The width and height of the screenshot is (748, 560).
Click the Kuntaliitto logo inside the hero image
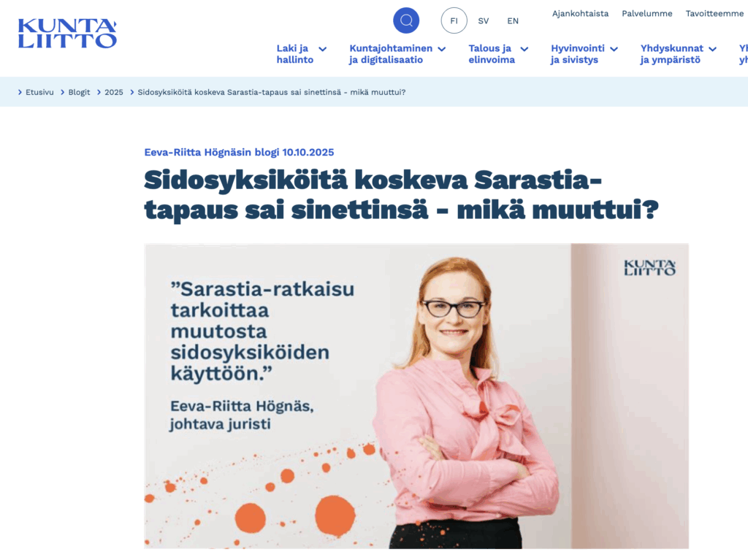(649, 268)
